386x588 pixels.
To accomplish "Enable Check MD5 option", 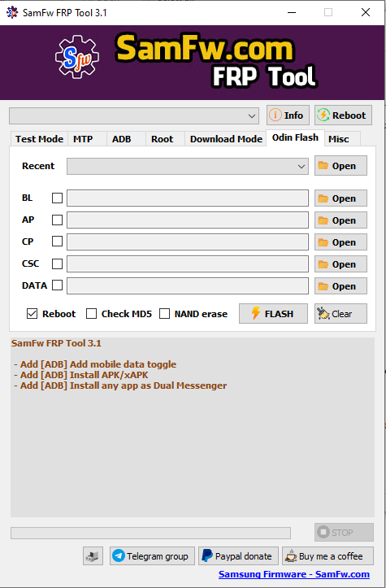I will coord(92,313).
